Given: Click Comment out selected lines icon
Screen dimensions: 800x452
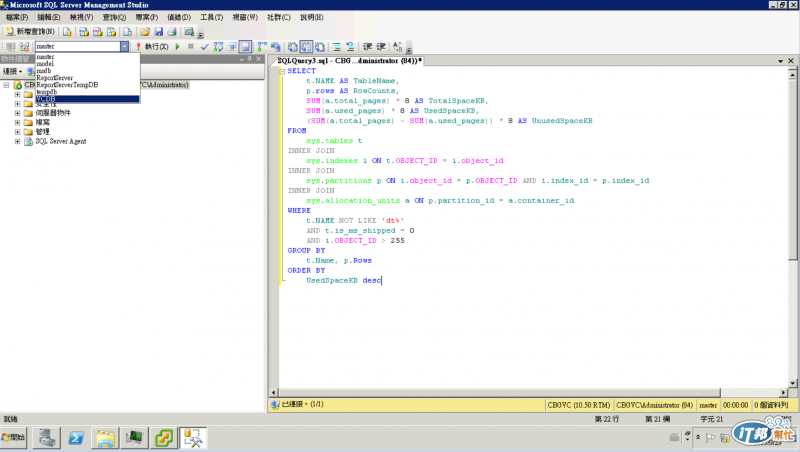Looking at the screenshot, I should (x=337, y=46).
